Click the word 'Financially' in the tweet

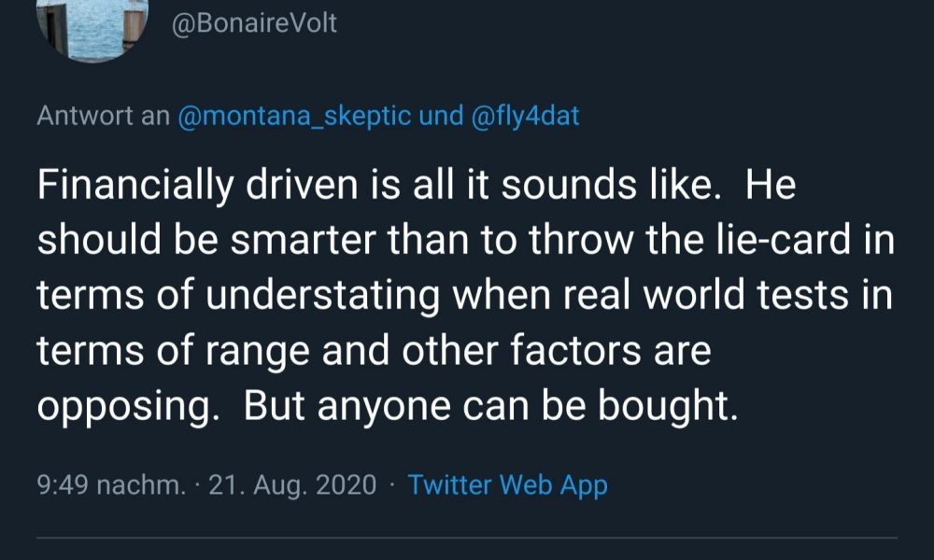click(x=135, y=186)
